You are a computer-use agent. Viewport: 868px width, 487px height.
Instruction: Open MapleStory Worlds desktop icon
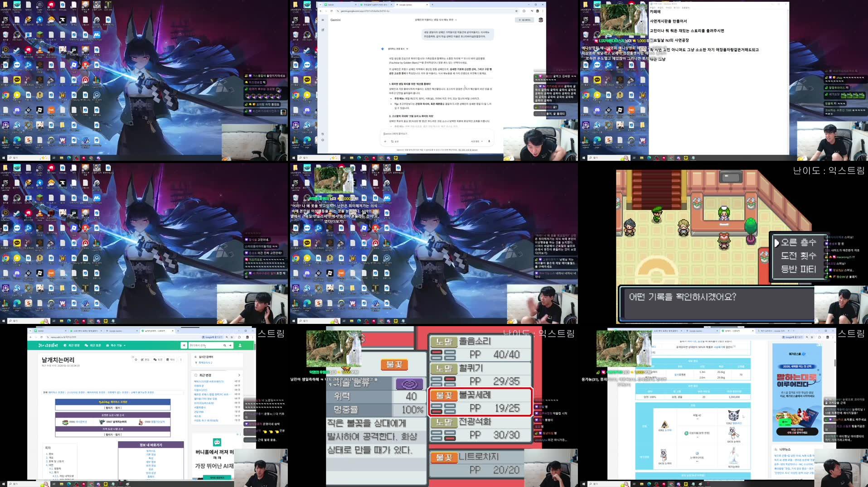[17, 5]
